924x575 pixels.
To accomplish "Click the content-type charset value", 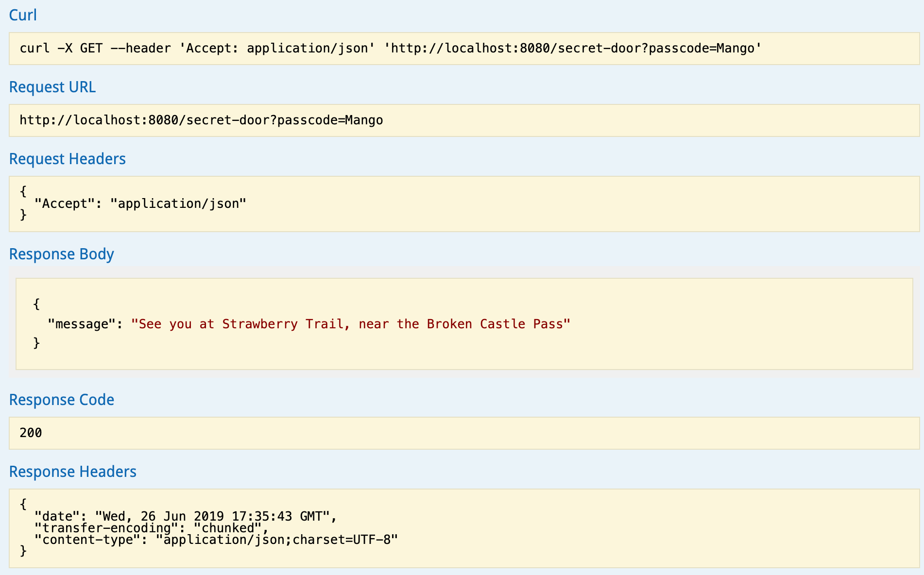I will (x=277, y=540).
